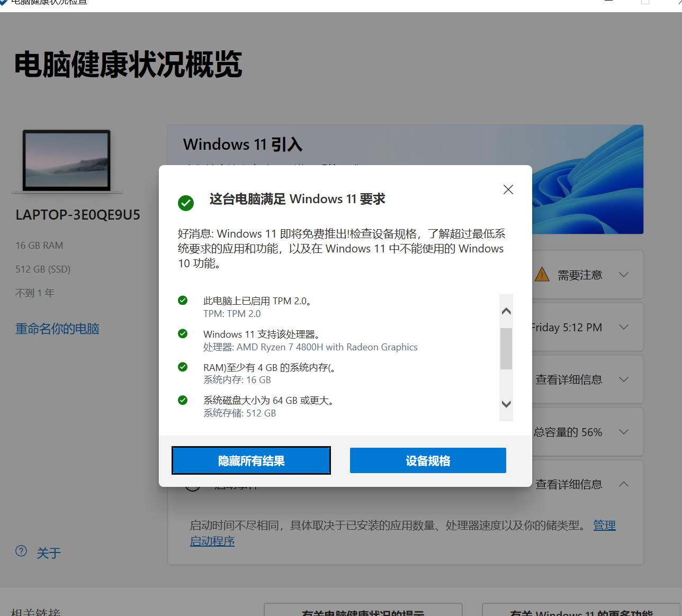The image size is (682, 616).
Task: Expand the Friday 5:12 PM row chevron
Action: coord(624,327)
